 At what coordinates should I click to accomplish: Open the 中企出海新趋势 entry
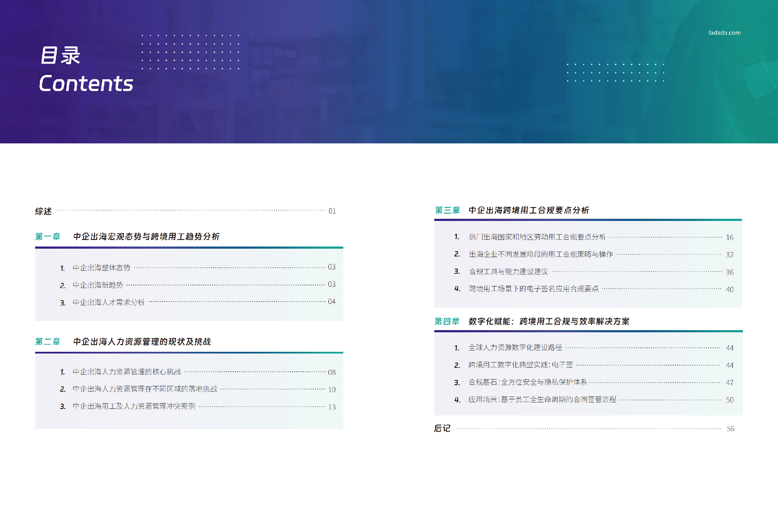pos(98,285)
